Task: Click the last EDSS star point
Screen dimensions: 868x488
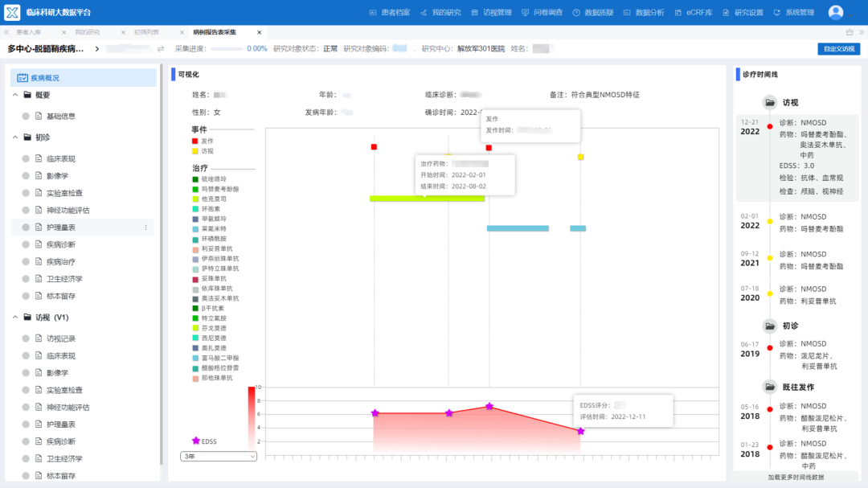Action: pos(580,431)
